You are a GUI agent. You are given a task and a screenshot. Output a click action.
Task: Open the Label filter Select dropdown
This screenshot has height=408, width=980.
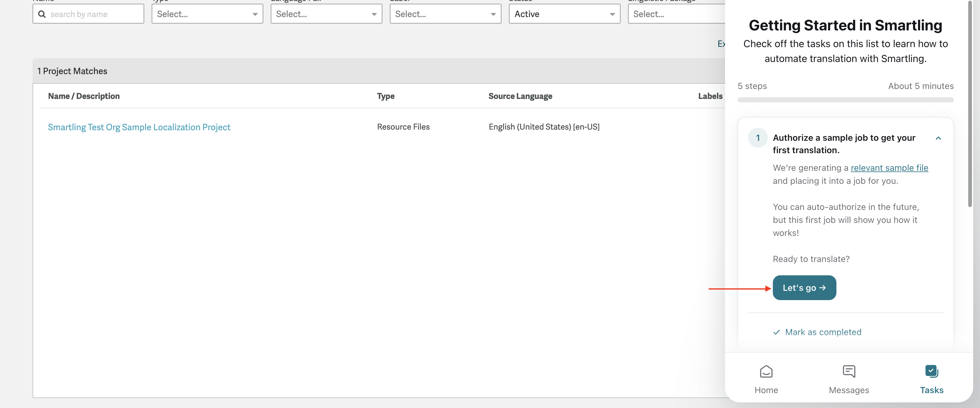tap(445, 14)
